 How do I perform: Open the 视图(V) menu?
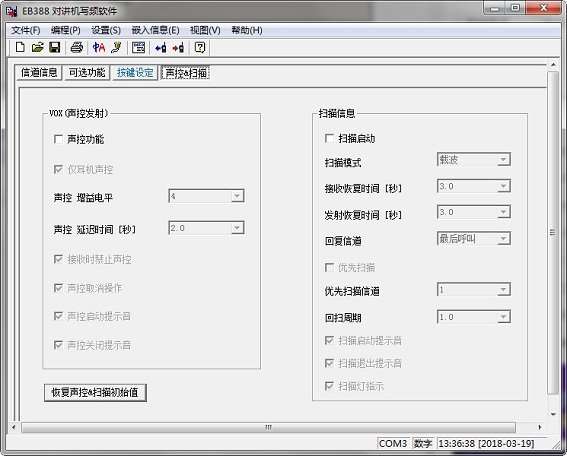205,30
